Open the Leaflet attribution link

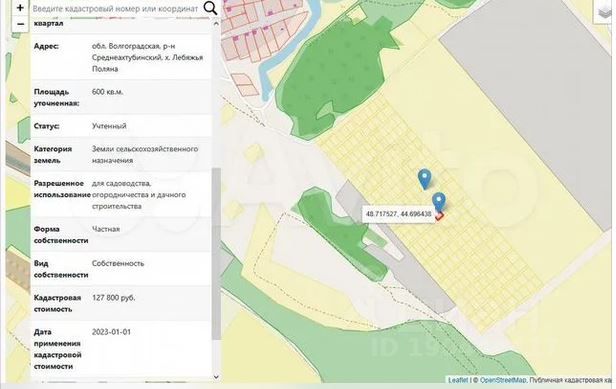tap(458, 380)
